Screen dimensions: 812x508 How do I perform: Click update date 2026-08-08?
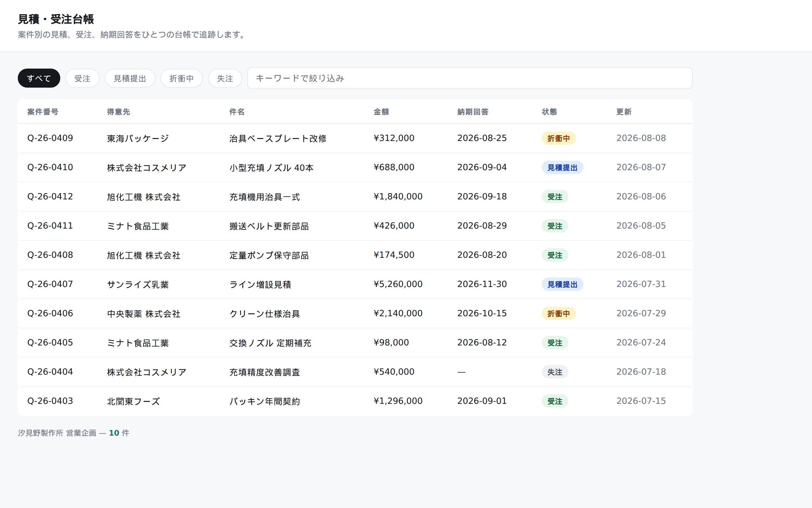[641, 138]
